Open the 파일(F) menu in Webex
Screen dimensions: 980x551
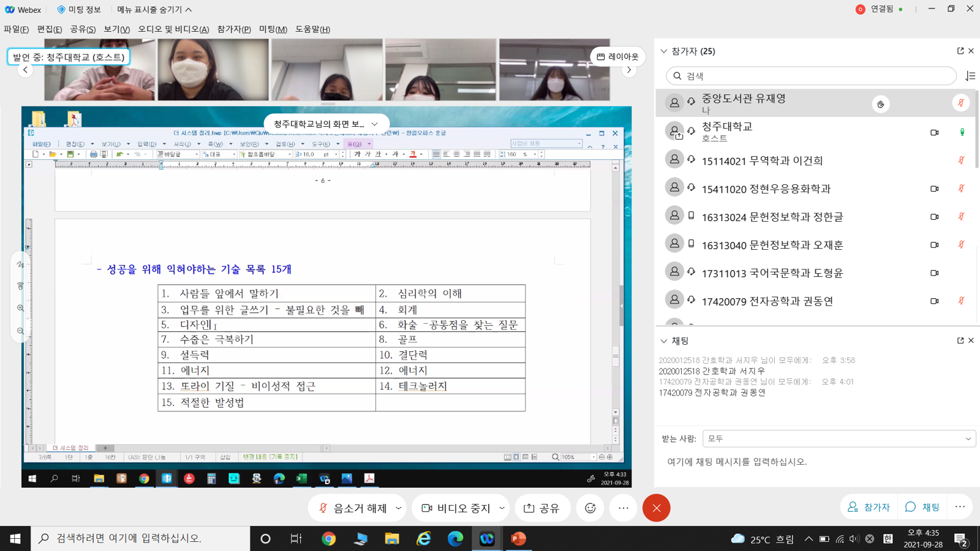tap(16, 29)
